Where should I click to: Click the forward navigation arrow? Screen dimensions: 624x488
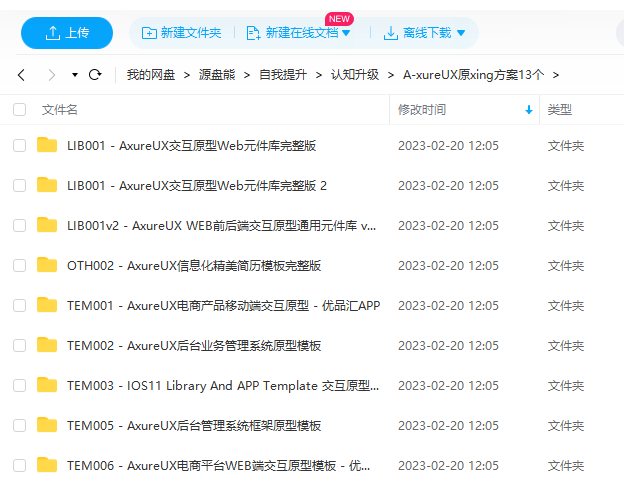(51, 75)
